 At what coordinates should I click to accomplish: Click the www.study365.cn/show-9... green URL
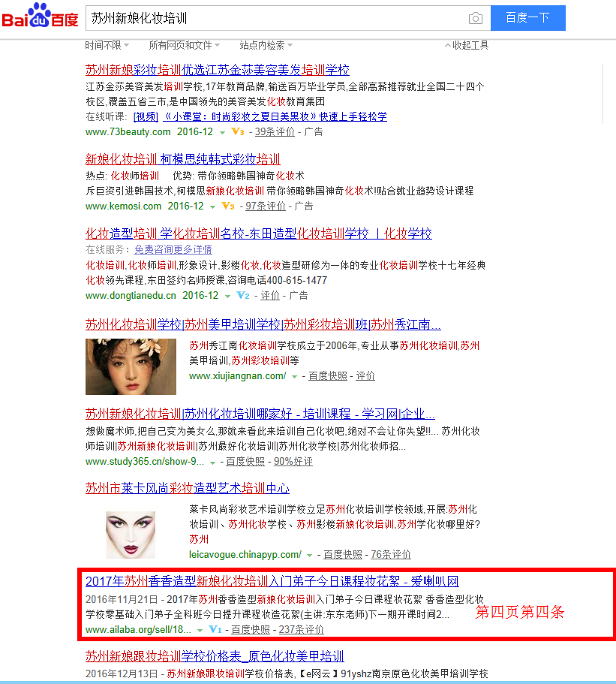click(145, 462)
